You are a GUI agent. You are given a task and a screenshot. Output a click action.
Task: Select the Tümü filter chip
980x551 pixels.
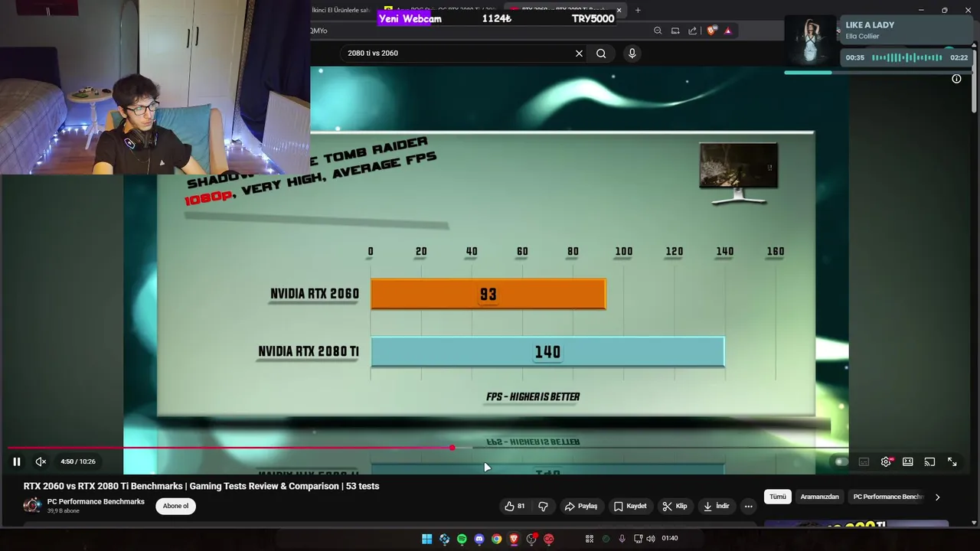point(778,497)
